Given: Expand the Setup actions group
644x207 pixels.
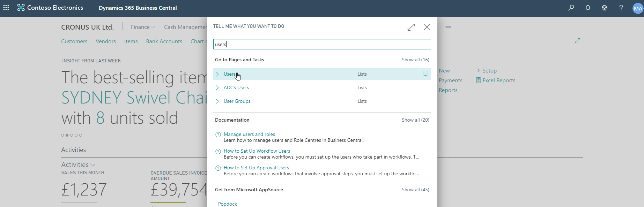Looking at the screenshot, I should pos(487,70).
